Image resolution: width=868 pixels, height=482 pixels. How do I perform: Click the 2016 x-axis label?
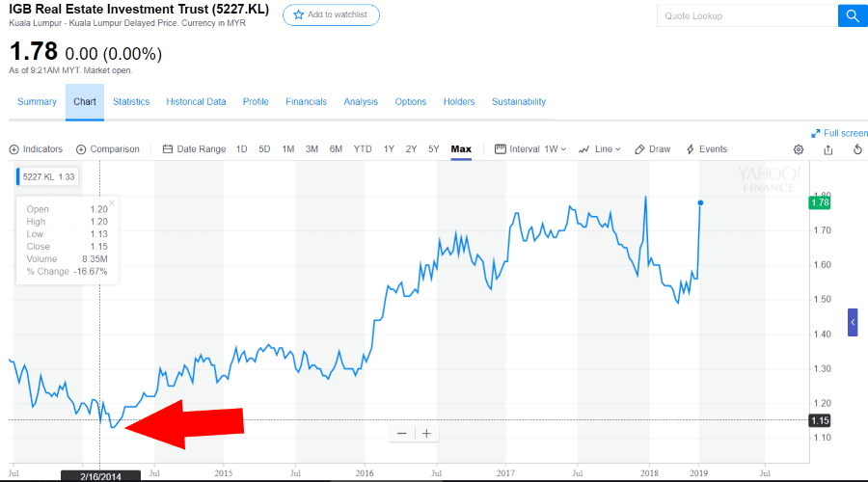(365, 473)
